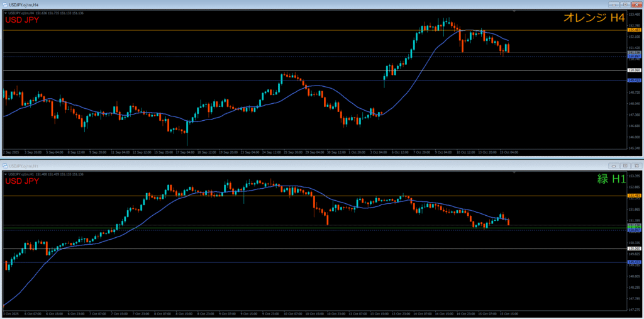Expand the one-click trading arrow on H1 chart

coord(5,173)
